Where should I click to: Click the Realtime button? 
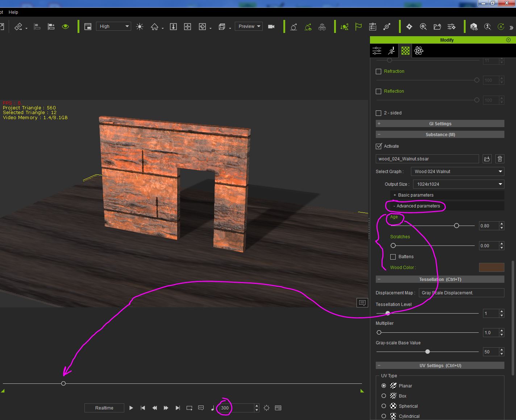point(104,408)
